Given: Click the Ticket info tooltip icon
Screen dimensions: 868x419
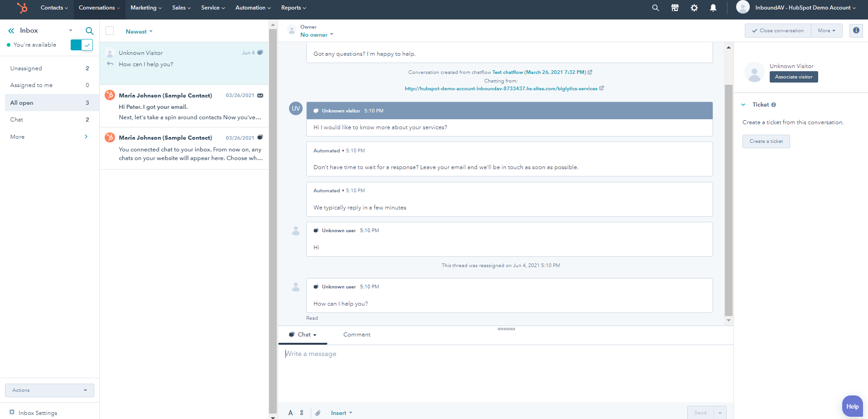Looking at the screenshot, I should click(x=774, y=105).
